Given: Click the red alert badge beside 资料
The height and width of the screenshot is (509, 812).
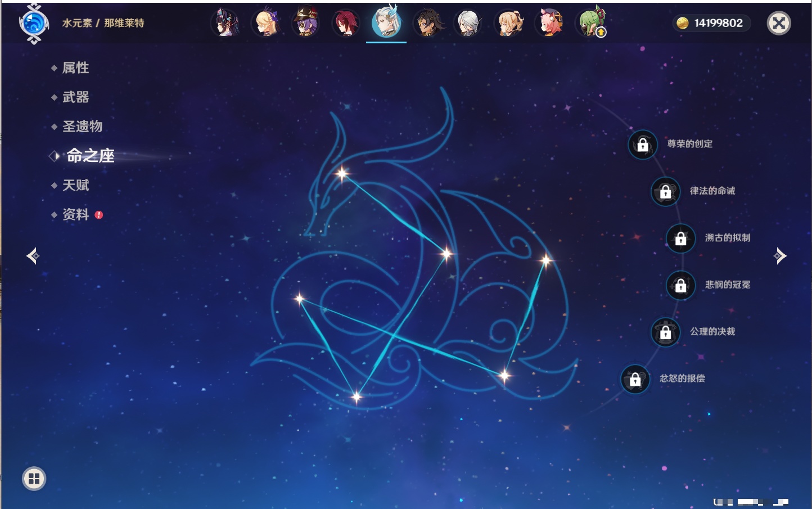Looking at the screenshot, I should pos(99,215).
